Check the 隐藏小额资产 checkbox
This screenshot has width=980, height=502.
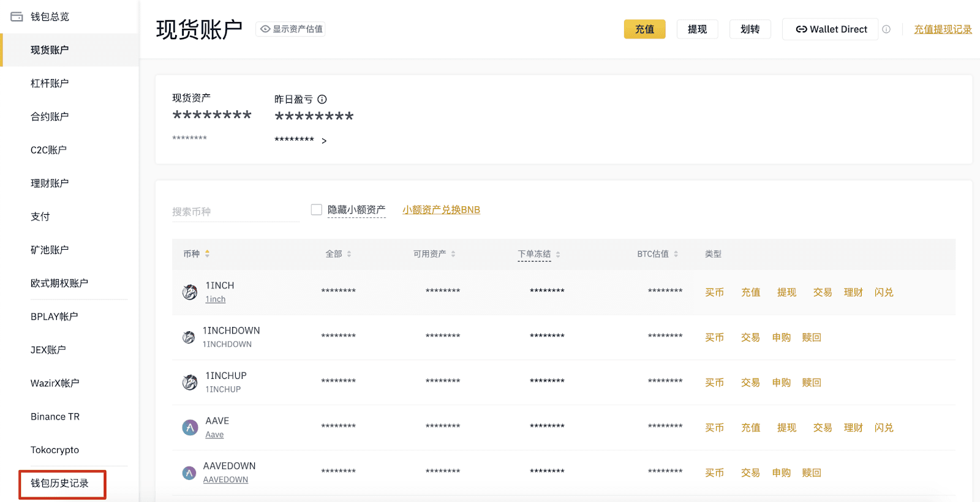317,210
